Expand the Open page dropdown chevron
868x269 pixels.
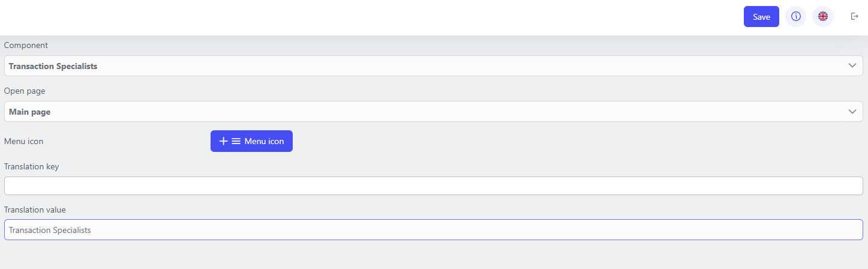click(852, 112)
